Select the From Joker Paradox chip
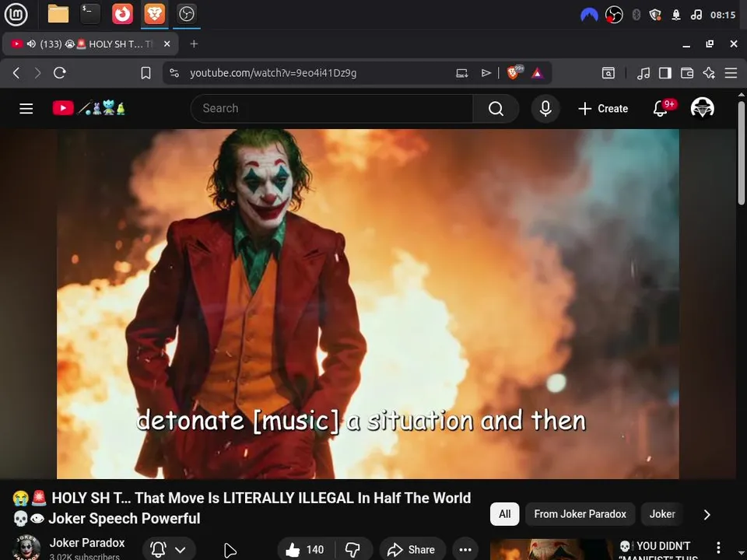 pyautogui.click(x=580, y=514)
